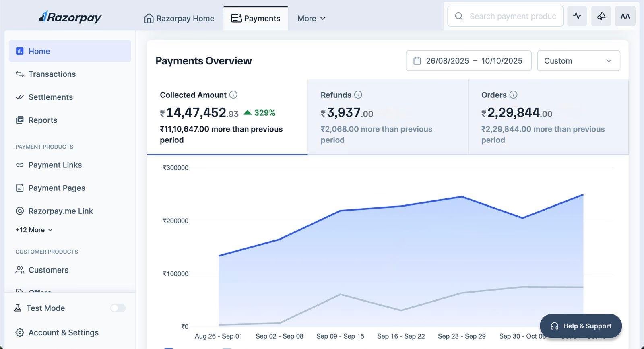
Task: Click the Refunds info icon
Action: coord(358,95)
